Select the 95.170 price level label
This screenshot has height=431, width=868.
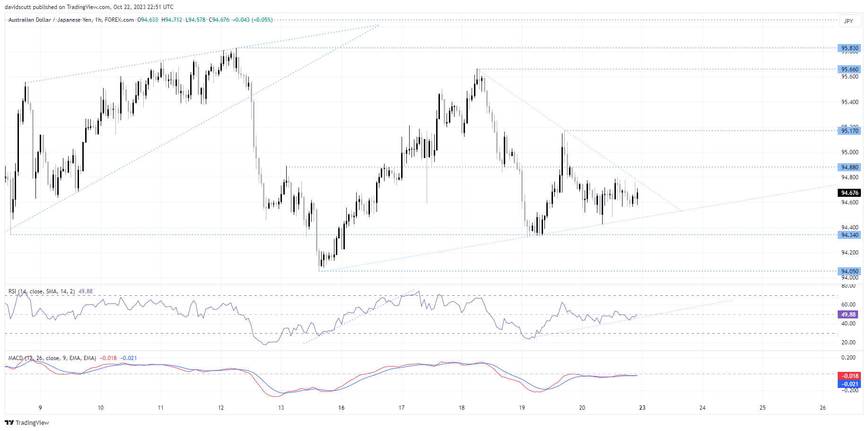850,131
